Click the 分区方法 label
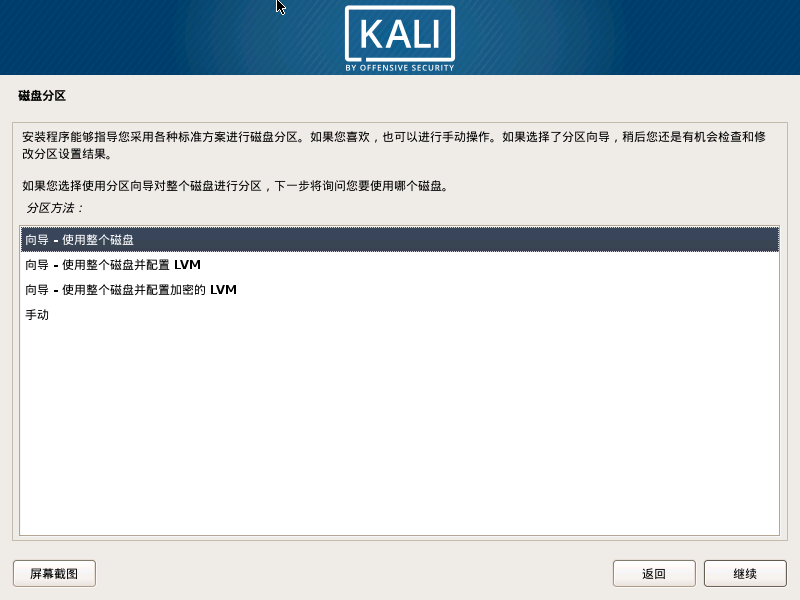Image resolution: width=800 pixels, height=600 pixels. pyautogui.click(x=55, y=208)
